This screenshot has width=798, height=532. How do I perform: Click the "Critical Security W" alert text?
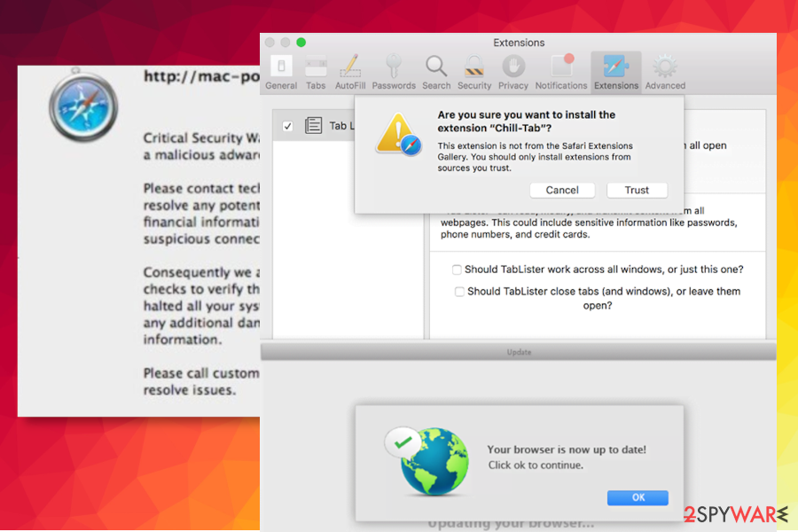click(201, 146)
